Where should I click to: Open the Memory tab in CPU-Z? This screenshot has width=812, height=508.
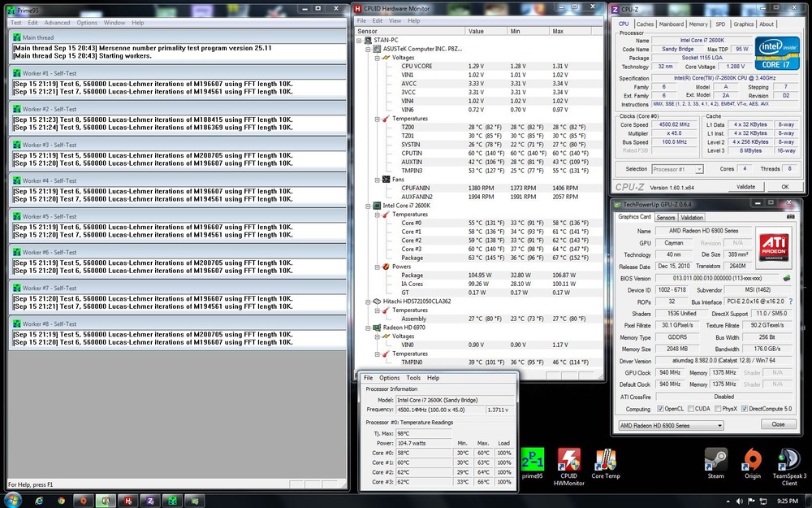point(698,24)
